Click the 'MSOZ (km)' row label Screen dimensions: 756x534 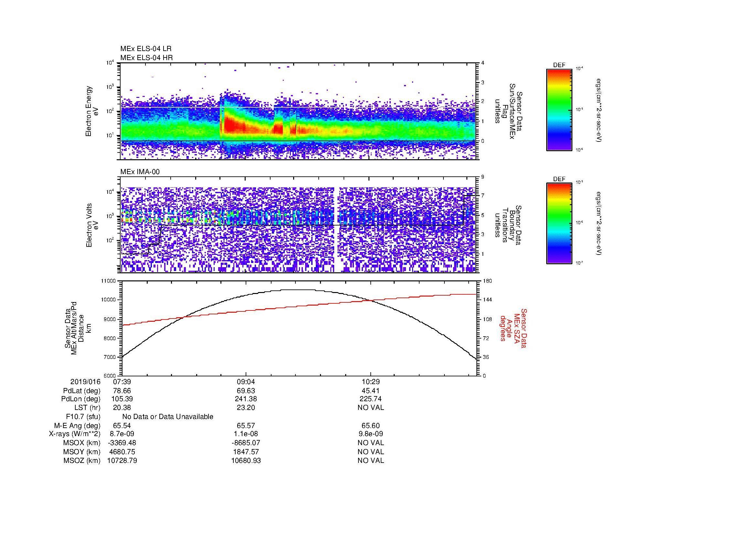click(x=82, y=461)
